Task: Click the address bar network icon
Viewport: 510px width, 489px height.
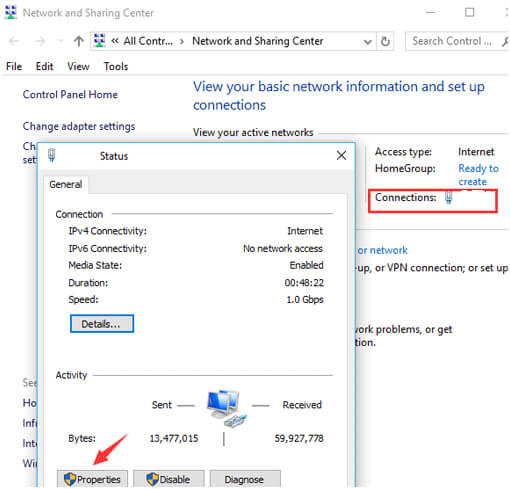Action: 99,41
